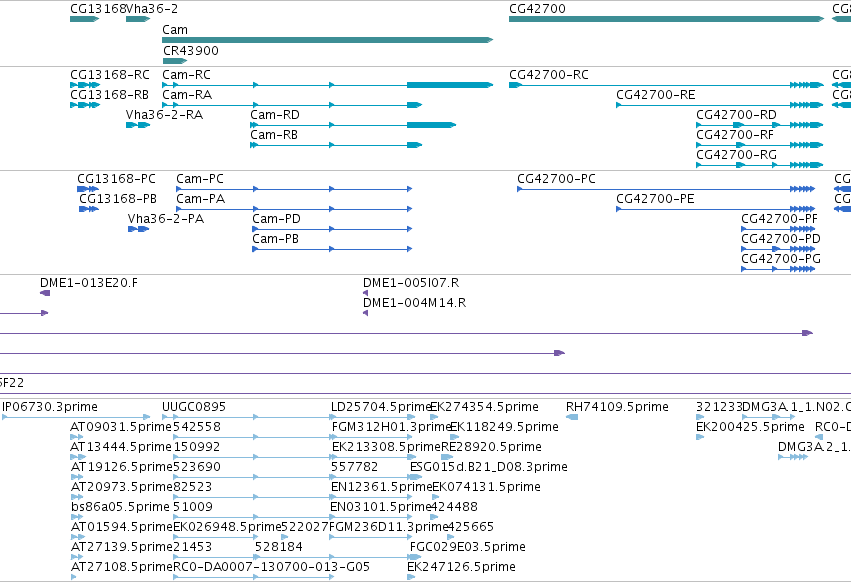
Task: Select the Cam-PD protein label
Action: coord(276,219)
